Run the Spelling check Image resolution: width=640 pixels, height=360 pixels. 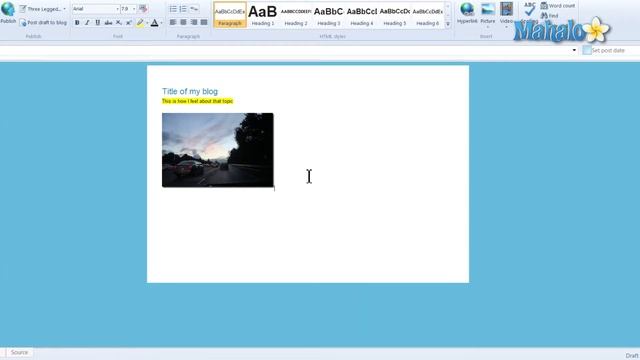tap(529, 12)
